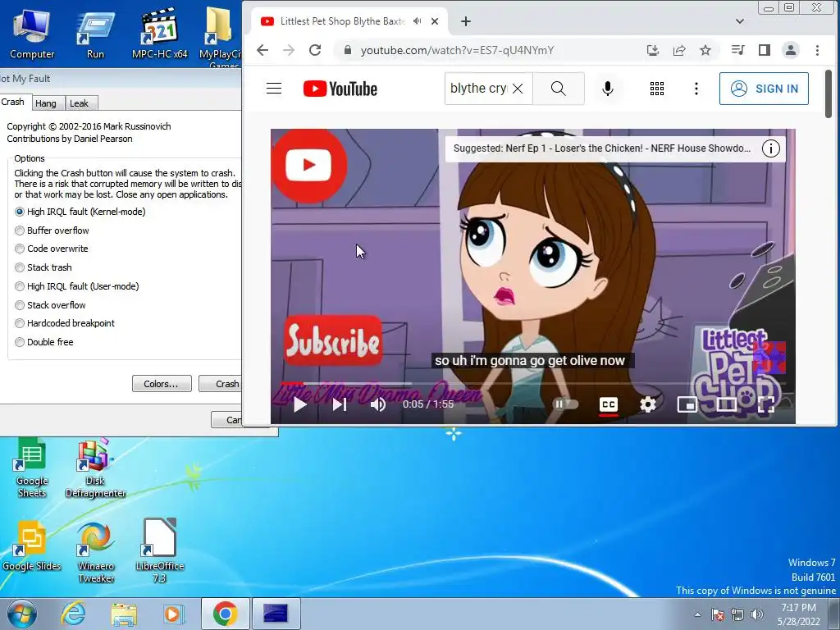The width and height of the screenshot is (840, 630).
Task: Click the tray volume speaker icon
Action: pos(757,614)
